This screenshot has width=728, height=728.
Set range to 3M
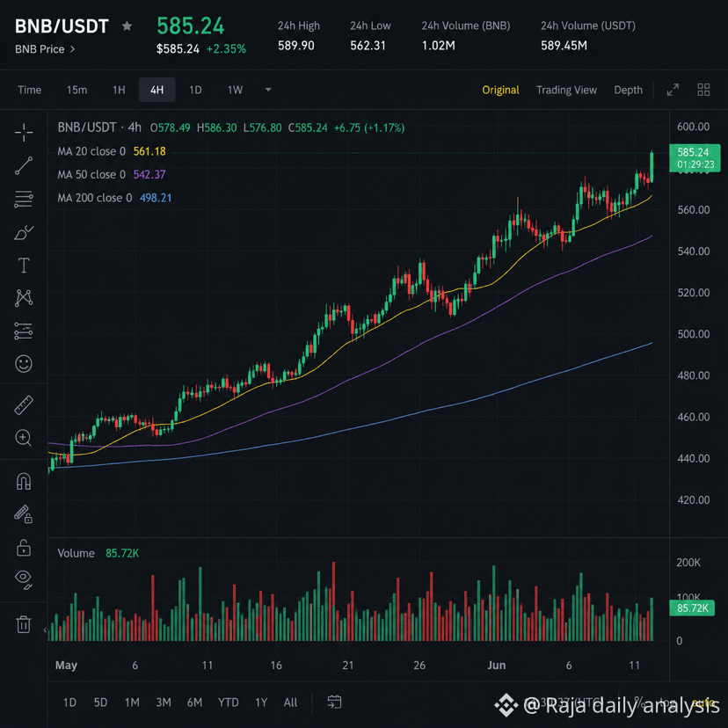tap(164, 703)
